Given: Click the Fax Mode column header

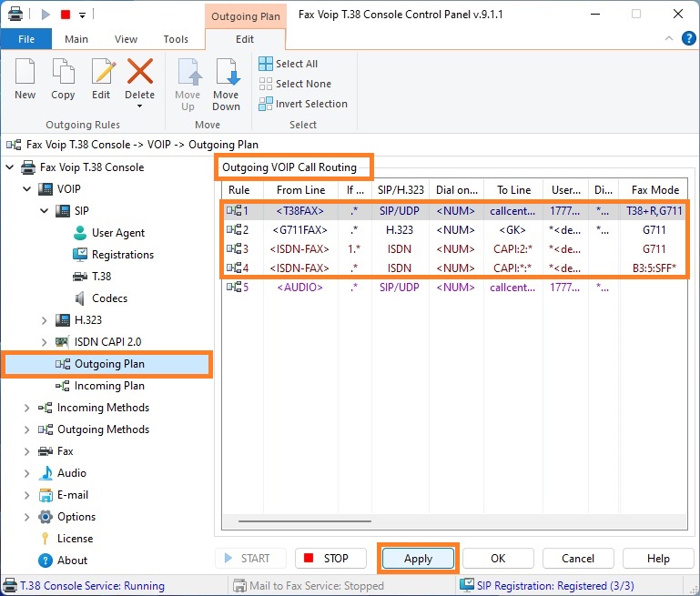Looking at the screenshot, I should pyautogui.click(x=654, y=190).
